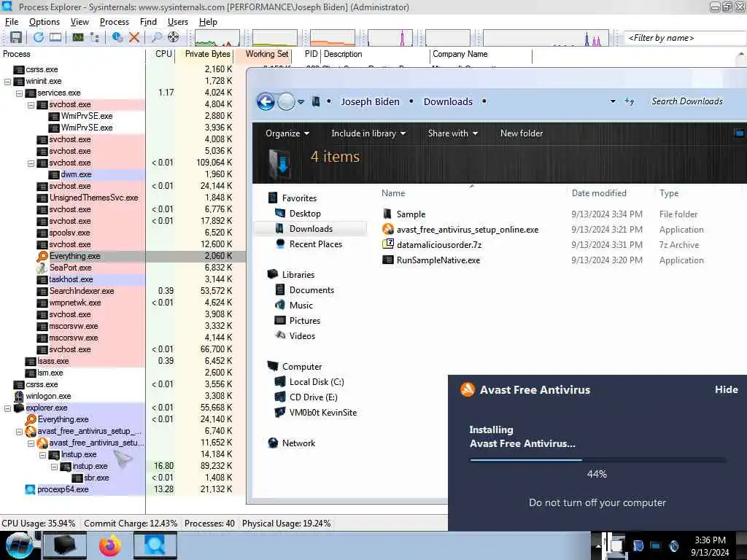This screenshot has width=747, height=560.
Task: Click Joseph Biden in the address breadcrumb
Action: pos(370,101)
